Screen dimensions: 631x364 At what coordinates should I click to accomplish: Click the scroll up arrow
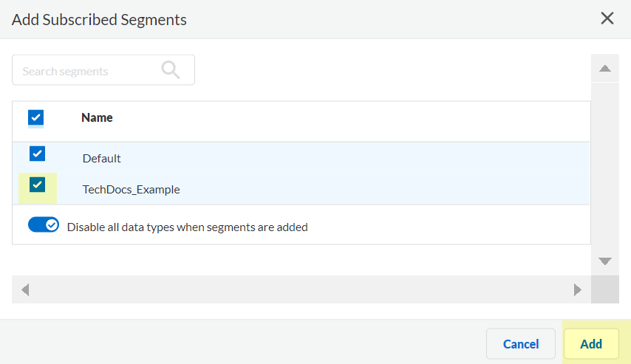(x=604, y=69)
